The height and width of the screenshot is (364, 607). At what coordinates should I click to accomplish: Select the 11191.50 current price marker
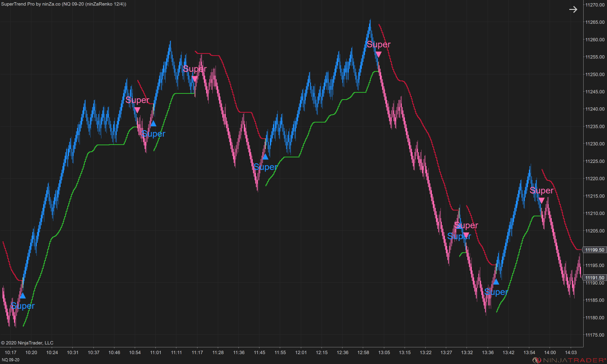[594, 278]
